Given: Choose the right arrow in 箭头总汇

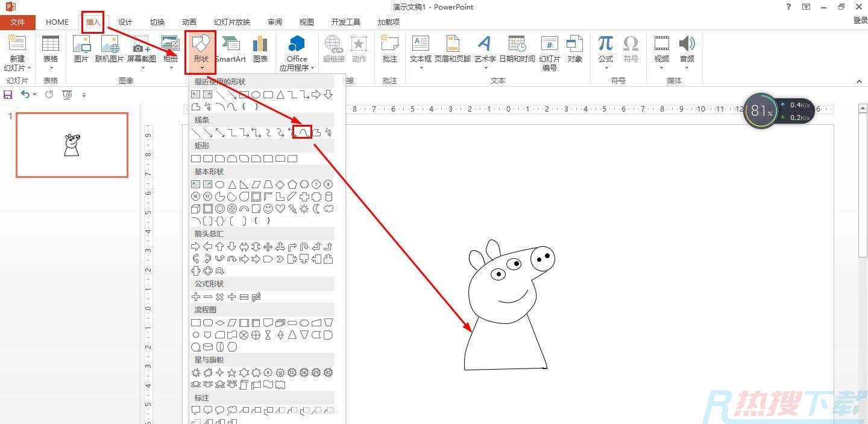Looking at the screenshot, I should click(195, 247).
